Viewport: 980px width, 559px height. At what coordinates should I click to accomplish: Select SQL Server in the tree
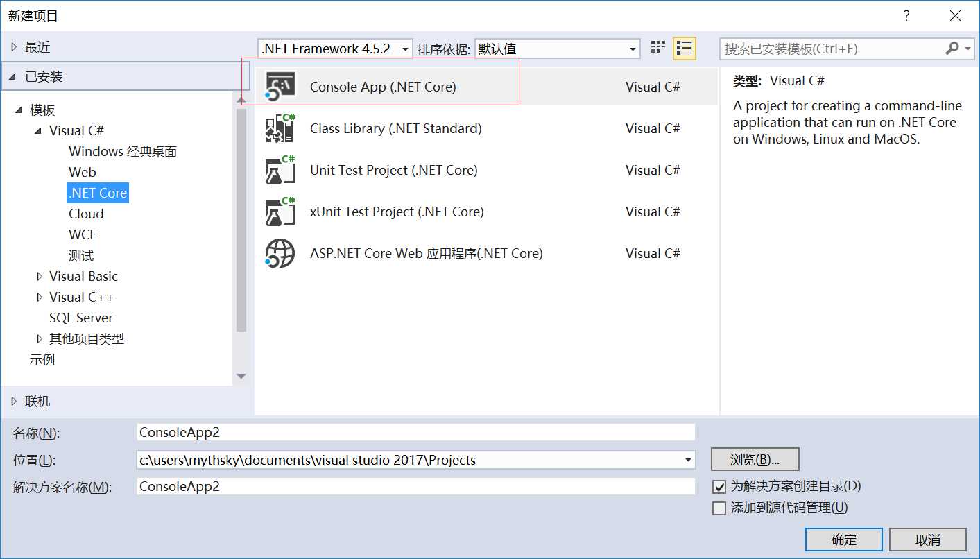coord(81,318)
